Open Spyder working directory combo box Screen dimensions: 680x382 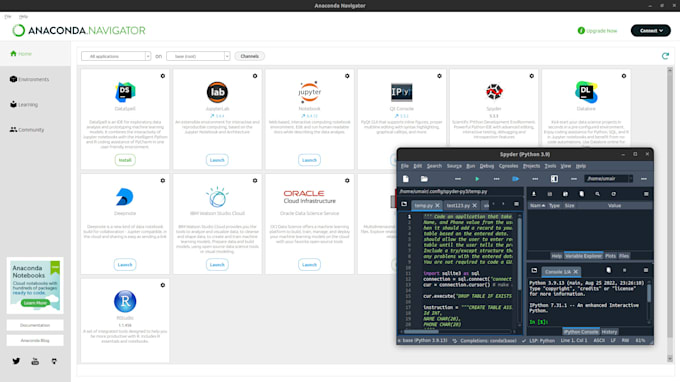click(x=608, y=179)
